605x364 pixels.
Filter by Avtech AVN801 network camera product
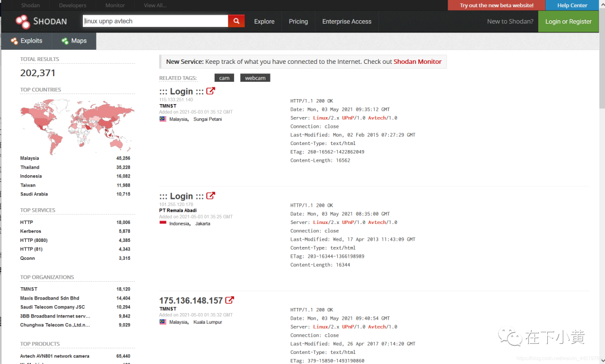tap(55, 356)
